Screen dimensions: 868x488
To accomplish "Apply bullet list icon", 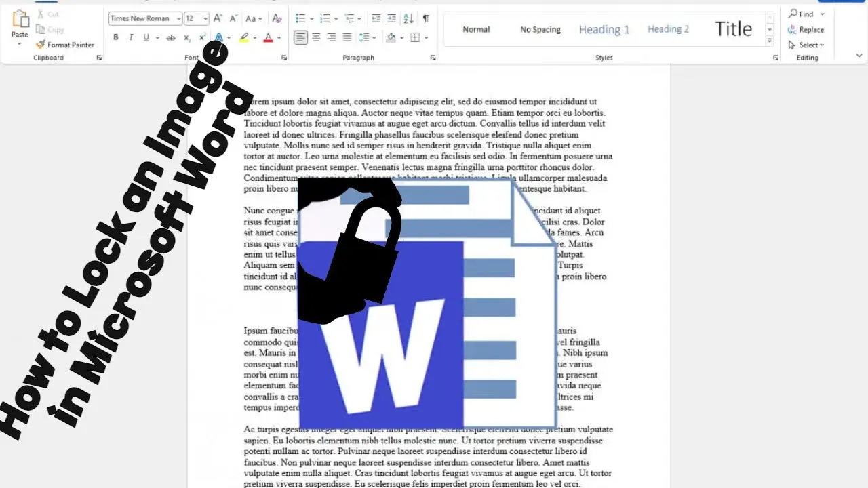I will pos(300,18).
